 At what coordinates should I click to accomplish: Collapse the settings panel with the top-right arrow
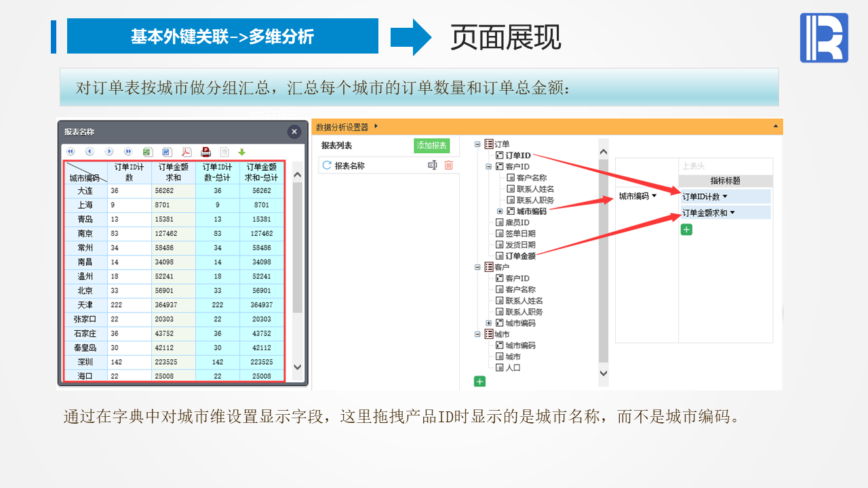coord(776,126)
